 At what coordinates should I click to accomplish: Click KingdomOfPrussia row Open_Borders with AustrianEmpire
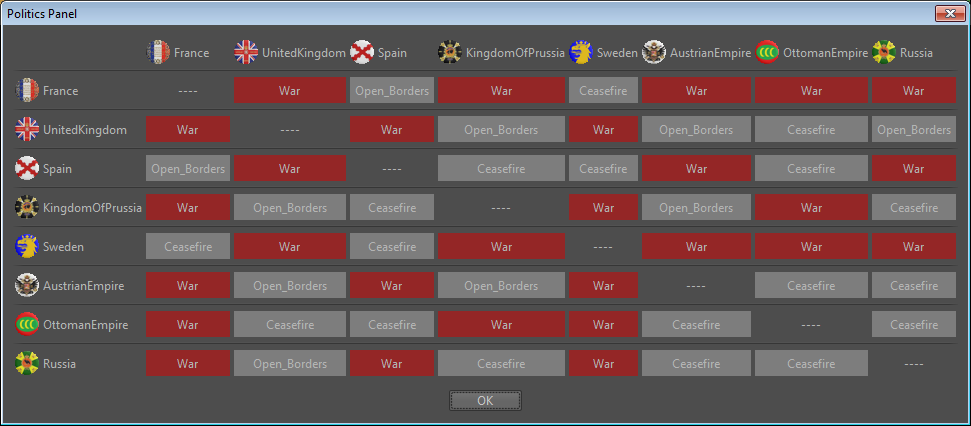[696, 208]
